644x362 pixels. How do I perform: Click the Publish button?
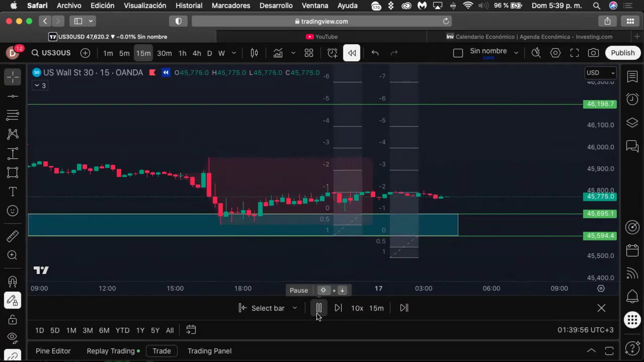[623, 53]
